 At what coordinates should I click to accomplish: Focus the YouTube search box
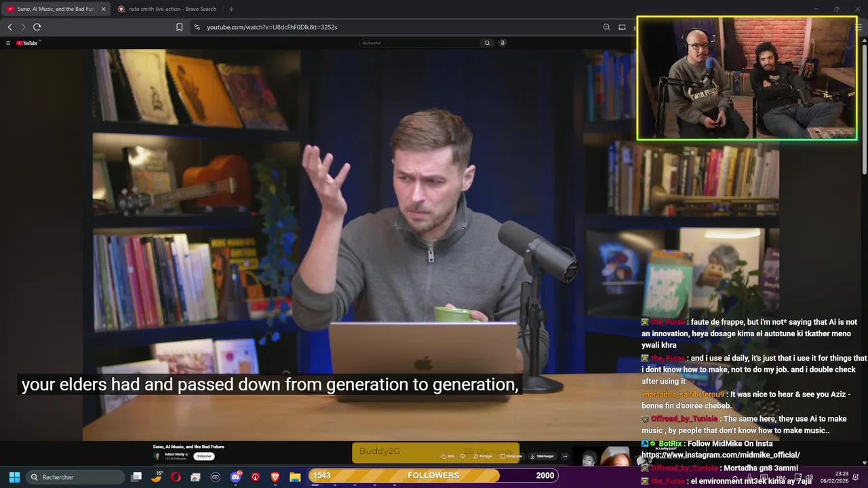click(420, 43)
